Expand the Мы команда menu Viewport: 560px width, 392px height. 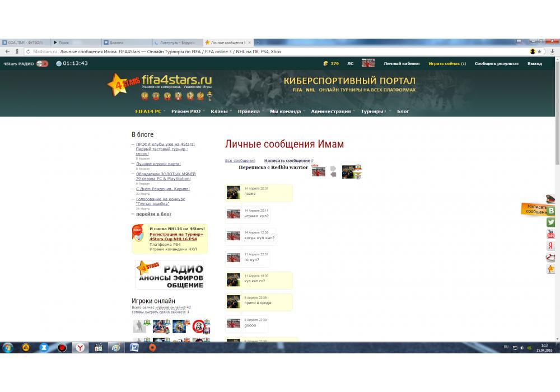286,111
